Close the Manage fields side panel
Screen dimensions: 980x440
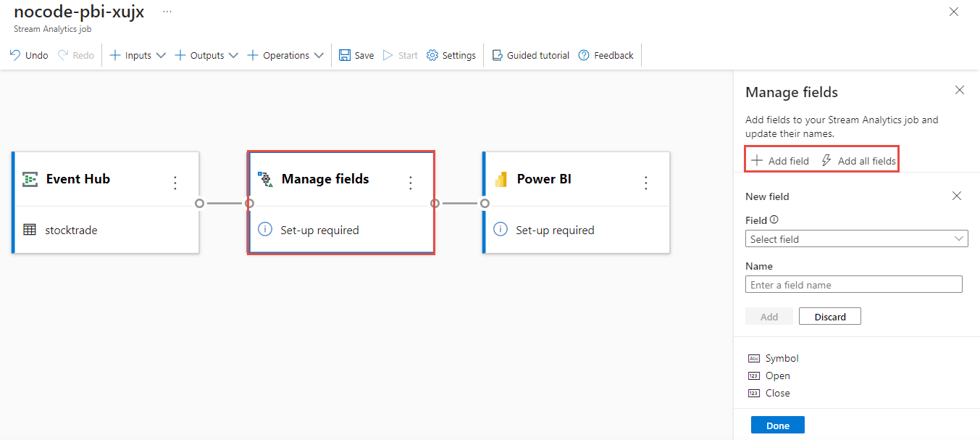960,90
